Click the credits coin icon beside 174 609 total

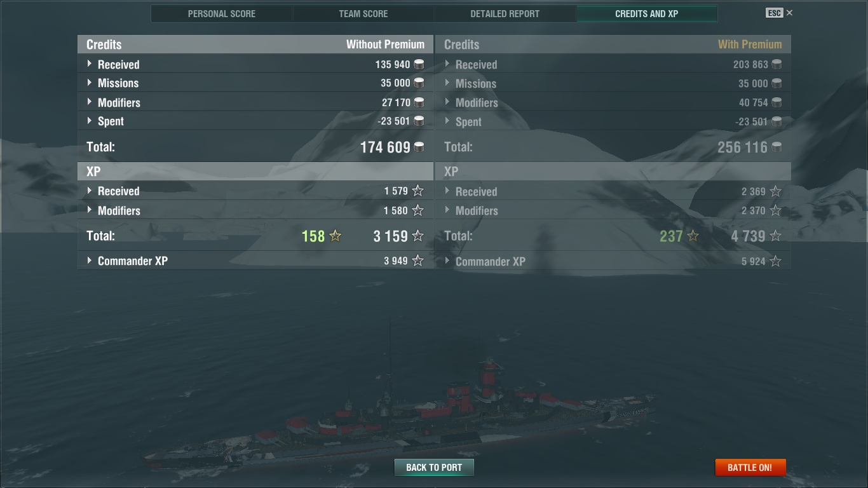click(x=419, y=147)
